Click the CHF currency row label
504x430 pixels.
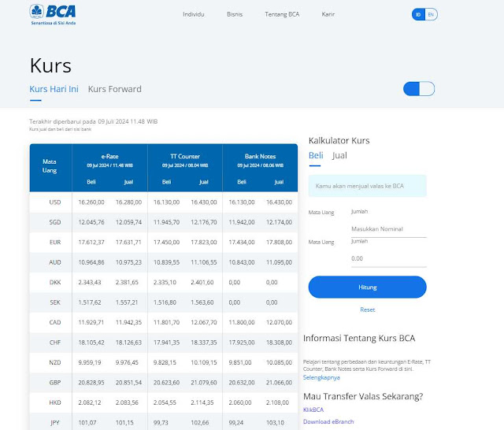coord(55,343)
